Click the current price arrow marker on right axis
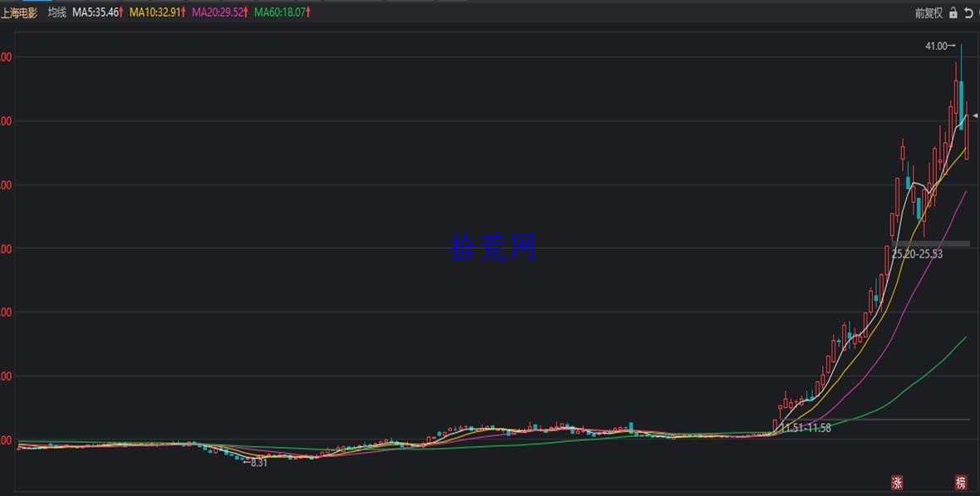The image size is (980, 496). click(x=976, y=115)
